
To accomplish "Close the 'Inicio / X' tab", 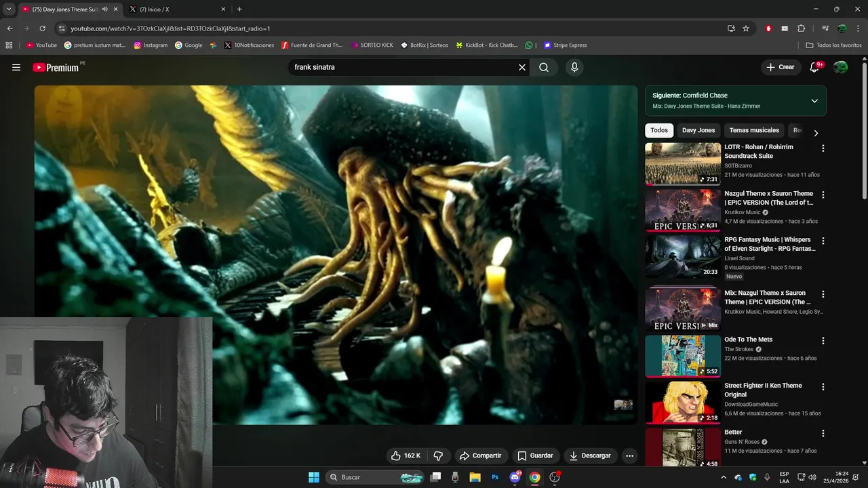I will pyautogui.click(x=223, y=9).
